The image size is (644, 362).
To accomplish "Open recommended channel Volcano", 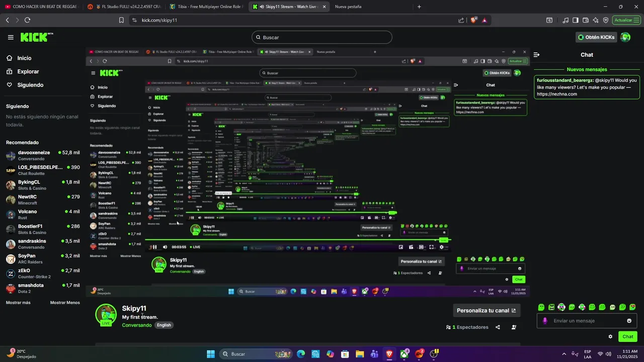I will pos(43,214).
